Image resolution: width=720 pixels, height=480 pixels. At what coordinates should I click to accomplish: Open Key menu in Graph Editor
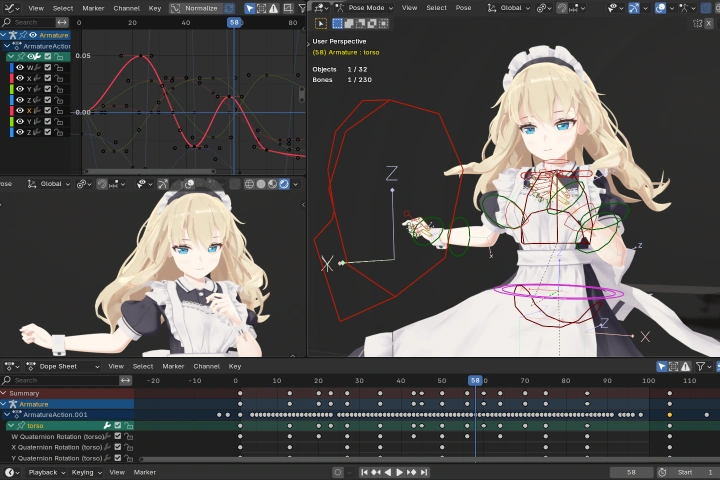[155, 8]
